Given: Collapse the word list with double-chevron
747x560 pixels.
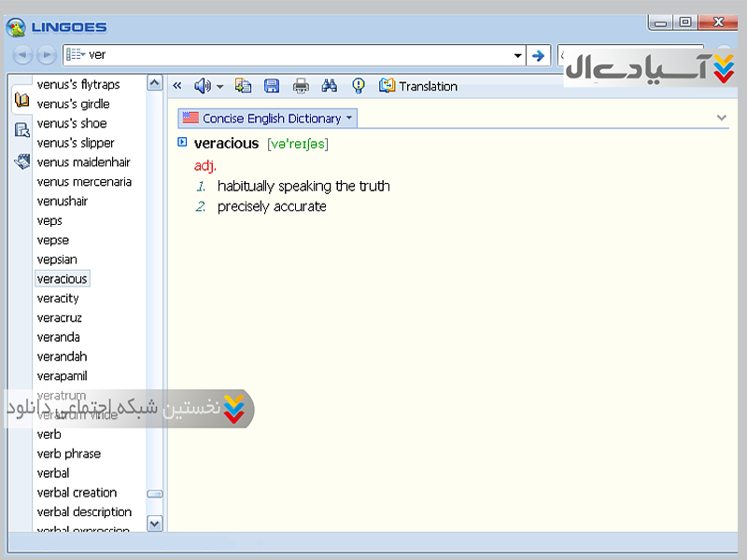Looking at the screenshot, I should click(x=177, y=86).
